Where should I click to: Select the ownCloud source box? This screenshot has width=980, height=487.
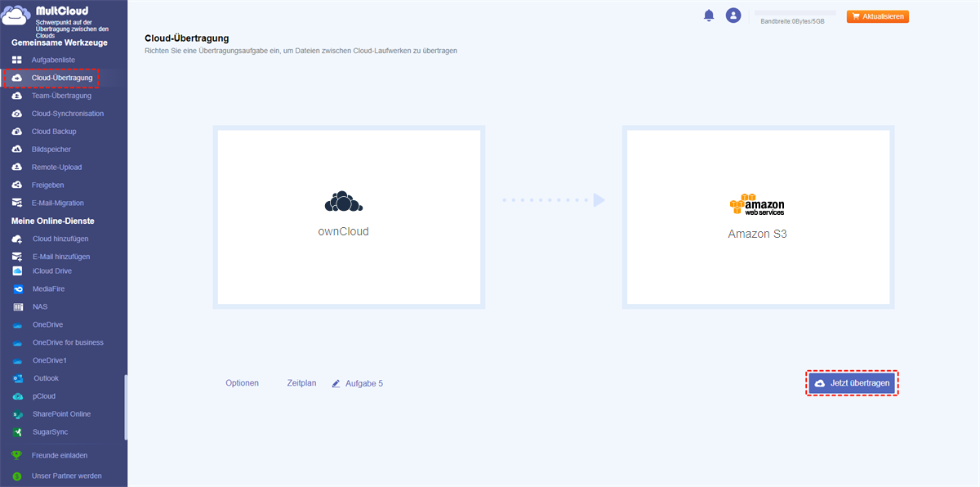tap(349, 217)
